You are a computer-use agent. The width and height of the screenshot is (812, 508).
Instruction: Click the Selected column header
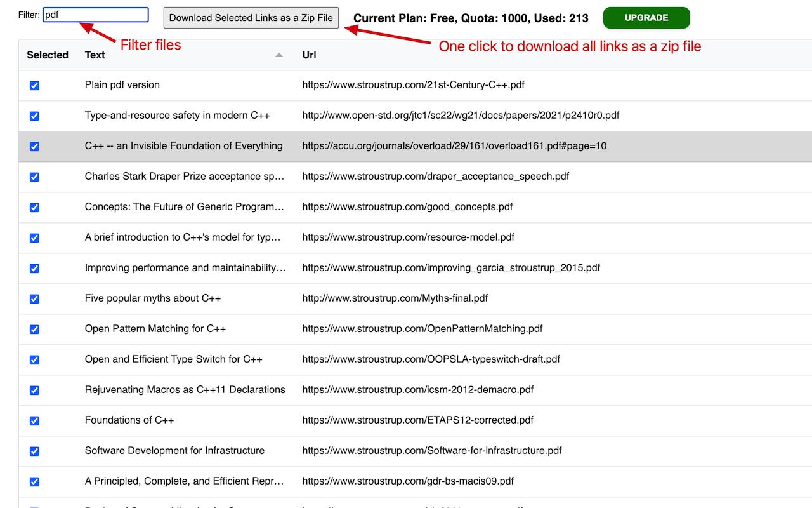(x=48, y=55)
